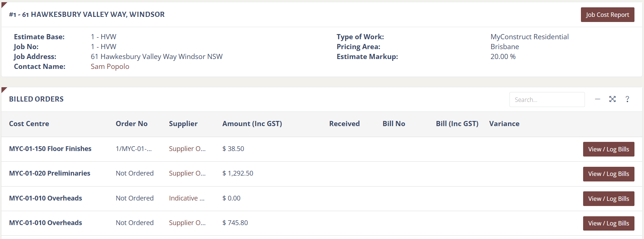This screenshot has width=644, height=239.
Task: Select the MYC-01-020 Preliminaries cost centre
Action: (50, 173)
